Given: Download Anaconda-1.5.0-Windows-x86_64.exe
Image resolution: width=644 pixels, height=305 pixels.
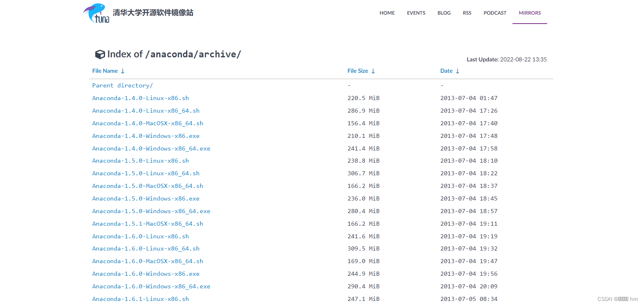Looking at the screenshot, I should click(151, 211).
